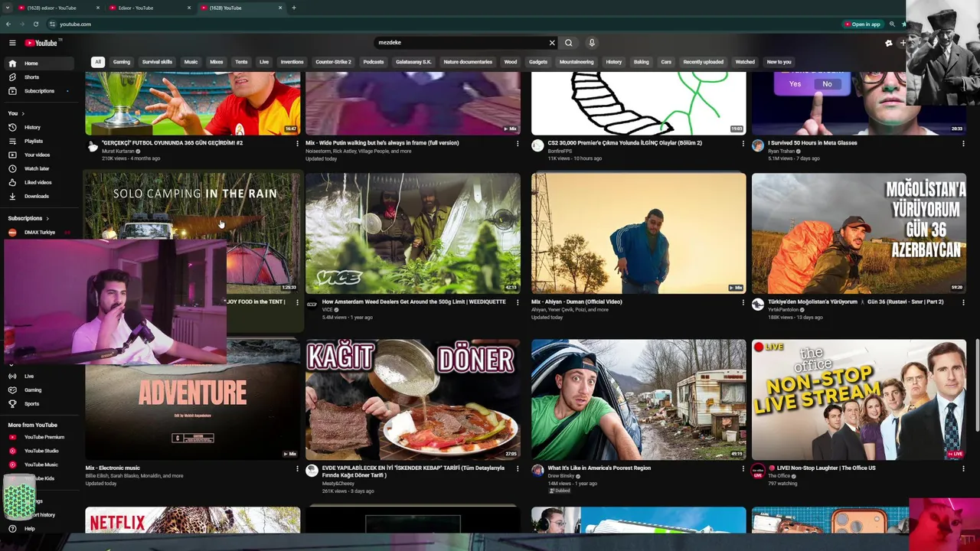Play The Office Non-Stop Live Stream thumbnail
The height and width of the screenshot is (551, 980).
(859, 399)
